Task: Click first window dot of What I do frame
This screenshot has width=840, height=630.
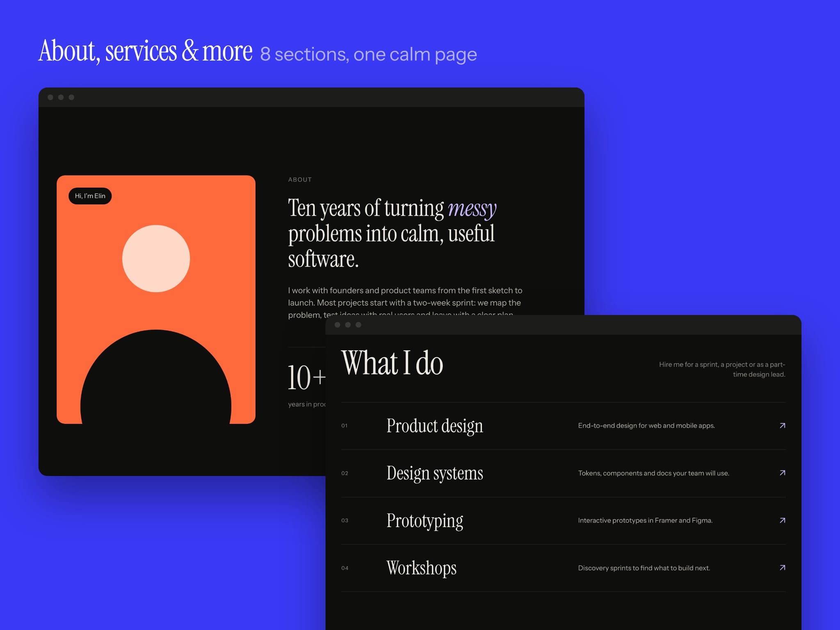Action: point(337,325)
